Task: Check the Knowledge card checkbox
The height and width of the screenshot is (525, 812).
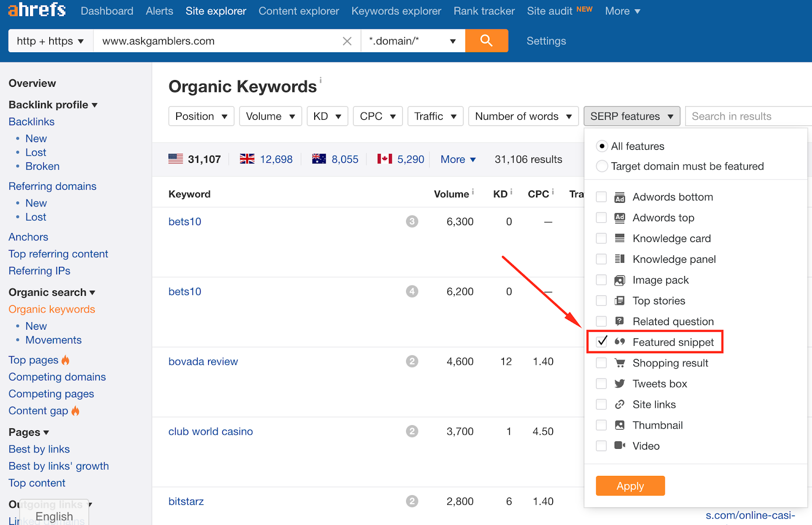Action: pyautogui.click(x=601, y=238)
